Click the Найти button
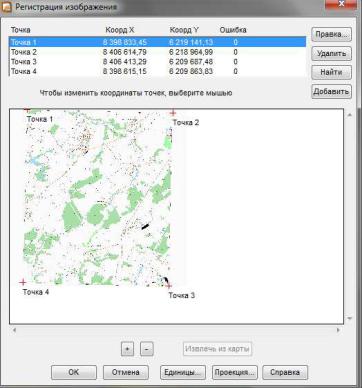Screen dimensions: 362x388 [x=331, y=72]
